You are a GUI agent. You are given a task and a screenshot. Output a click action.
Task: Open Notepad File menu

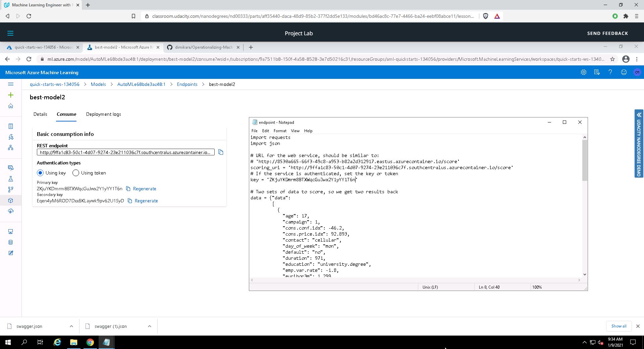pos(254,131)
